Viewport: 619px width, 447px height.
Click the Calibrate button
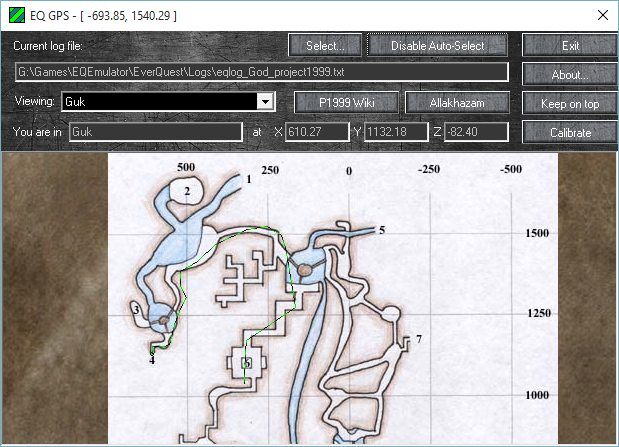click(x=569, y=132)
